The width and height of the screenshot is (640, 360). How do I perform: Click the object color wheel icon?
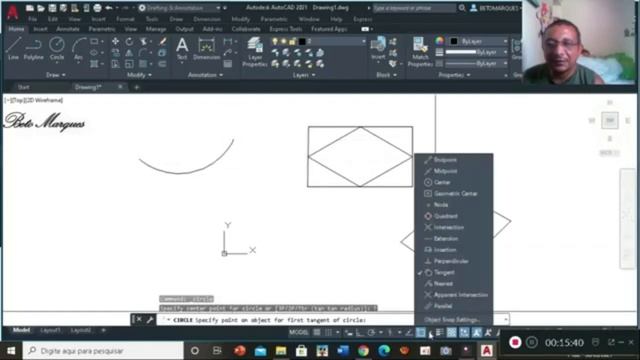click(x=439, y=41)
